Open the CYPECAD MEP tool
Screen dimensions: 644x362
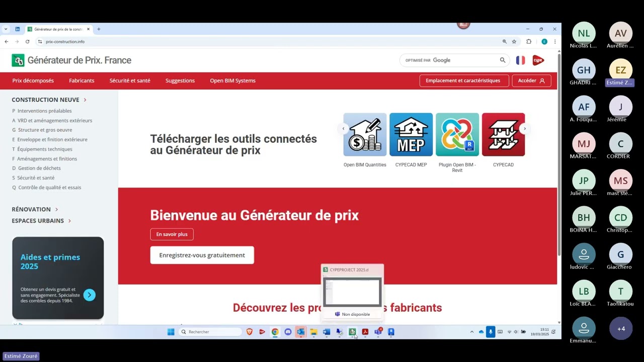(411, 135)
